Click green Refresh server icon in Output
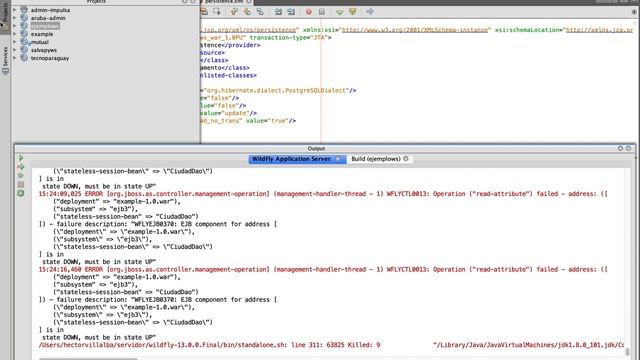 coord(21,193)
